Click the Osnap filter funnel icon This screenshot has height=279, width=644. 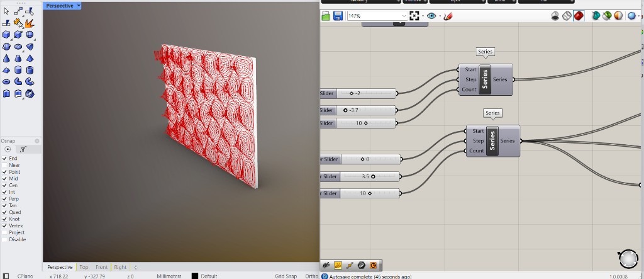coord(23,149)
